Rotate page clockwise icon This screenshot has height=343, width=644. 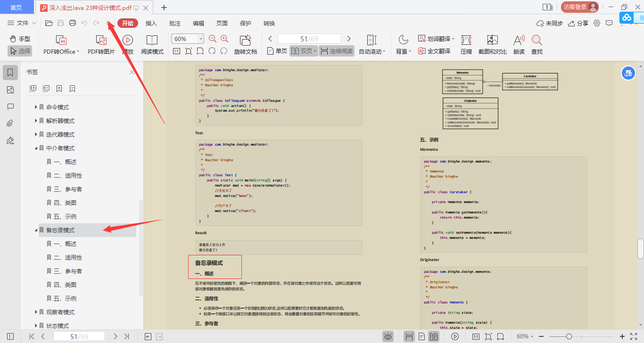click(224, 51)
